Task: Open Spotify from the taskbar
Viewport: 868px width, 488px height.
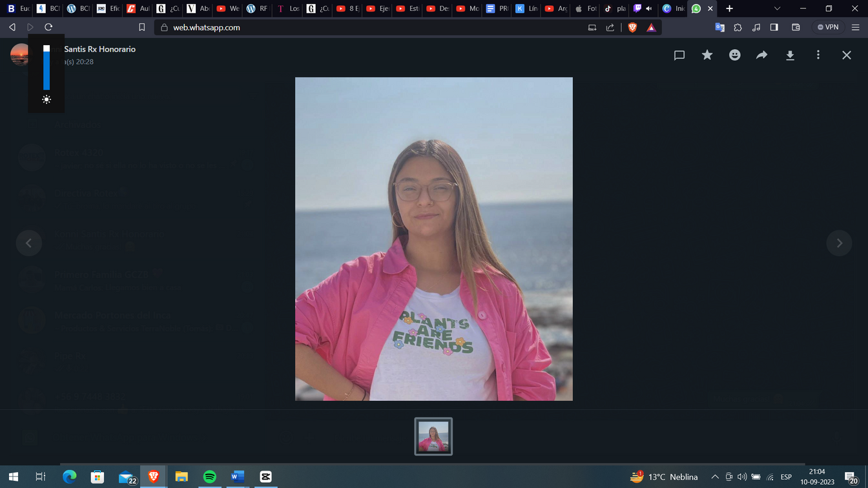Action: pyautogui.click(x=209, y=477)
